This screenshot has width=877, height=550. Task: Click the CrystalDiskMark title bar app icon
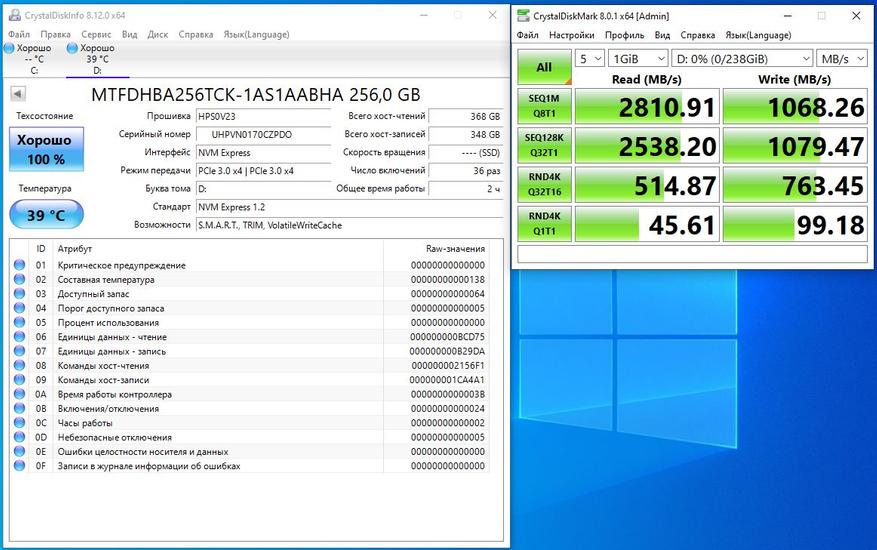click(525, 16)
